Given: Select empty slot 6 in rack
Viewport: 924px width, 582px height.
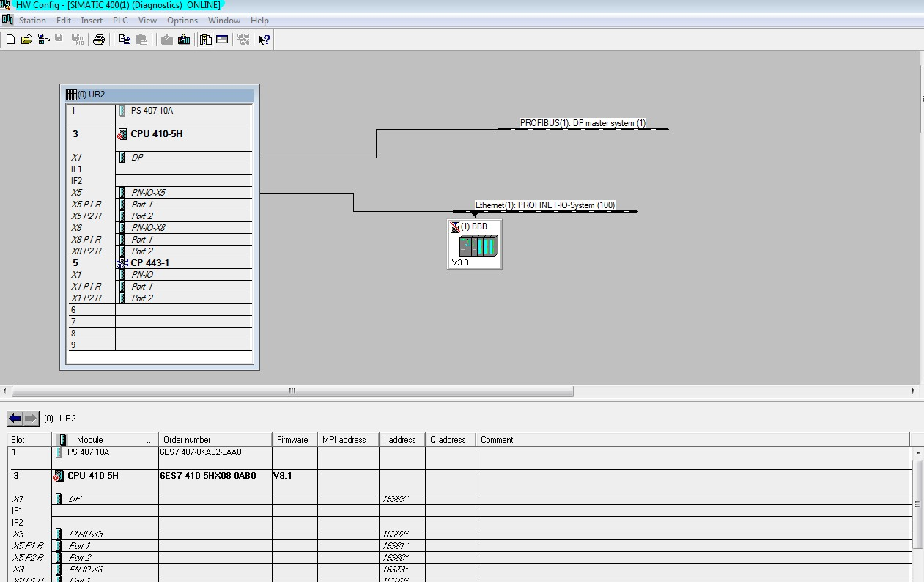Looking at the screenshot, I should (160, 310).
